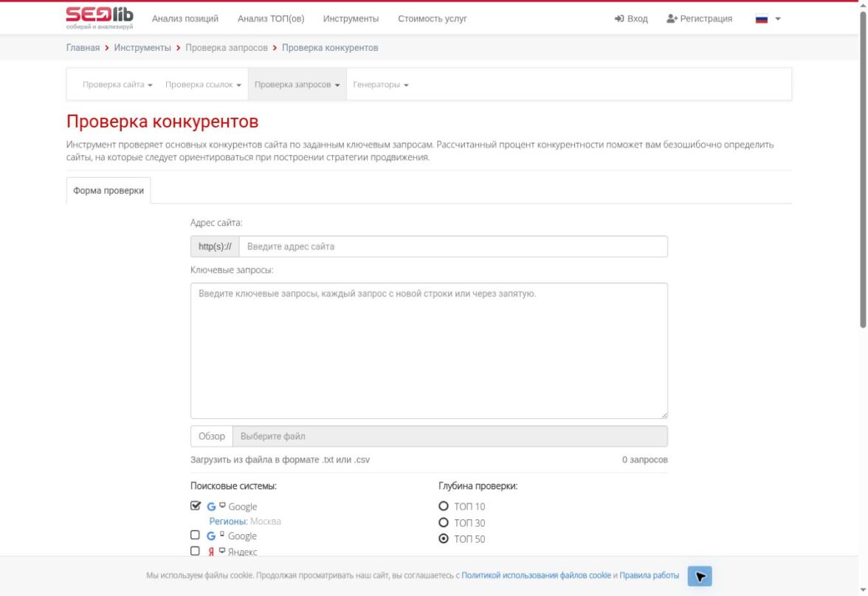Click the login arrow icon beside Вход
This screenshot has width=868, height=596.
tap(619, 19)
